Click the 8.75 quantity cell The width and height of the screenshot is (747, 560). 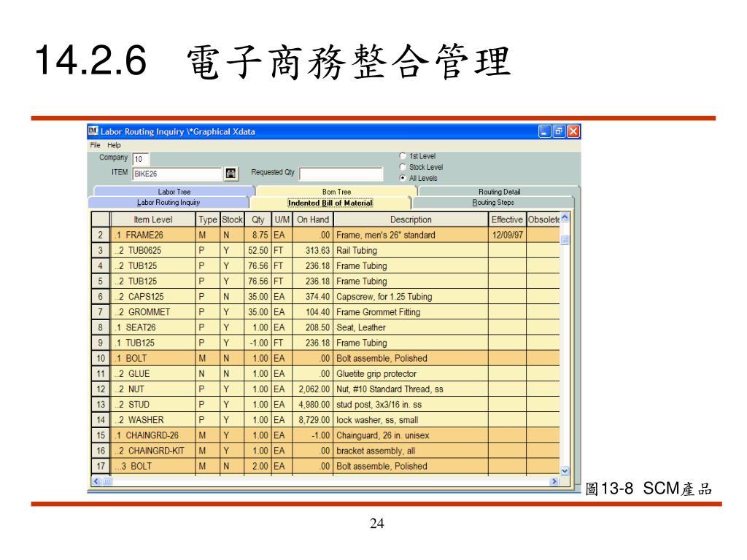[258, 235]
